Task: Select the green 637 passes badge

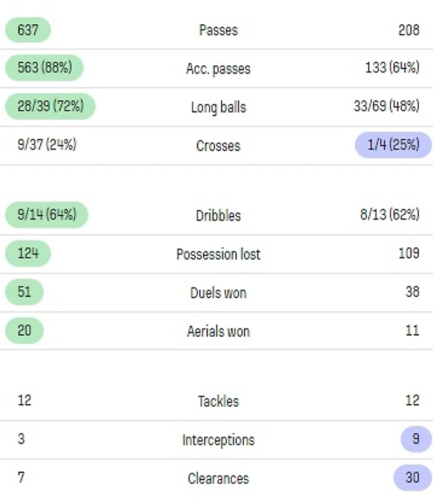Action: coord(28,30)
